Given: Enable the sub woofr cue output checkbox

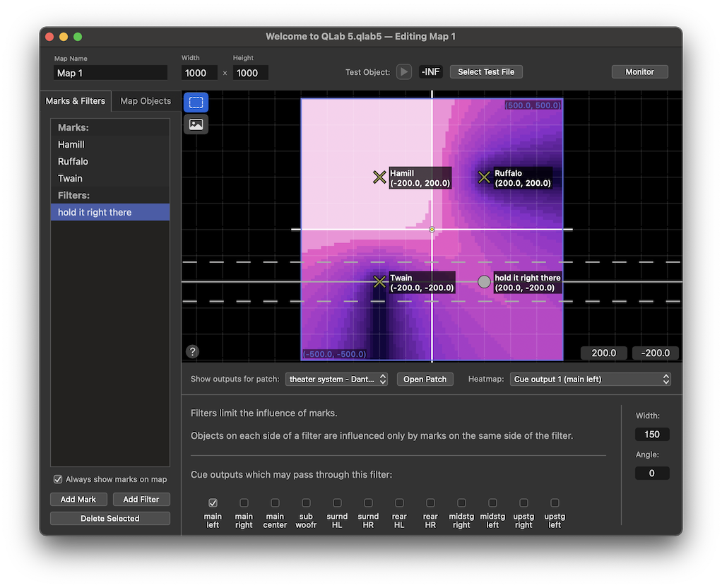Looking at the screenshot, I should (x=306, y=502).
